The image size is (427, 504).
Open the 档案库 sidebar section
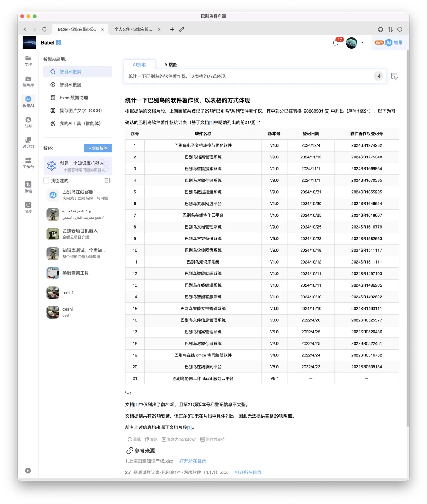[x=28, y=81]
